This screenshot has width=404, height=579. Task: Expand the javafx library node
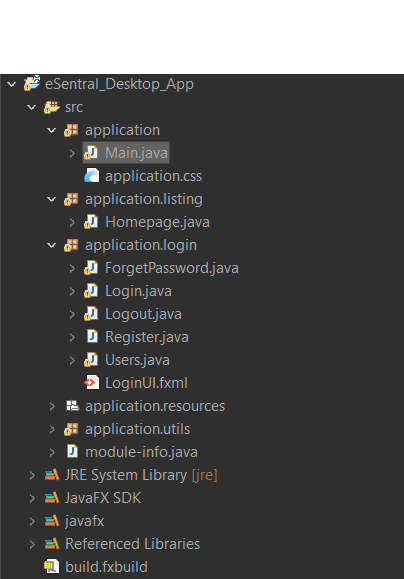tap(32, 521)
